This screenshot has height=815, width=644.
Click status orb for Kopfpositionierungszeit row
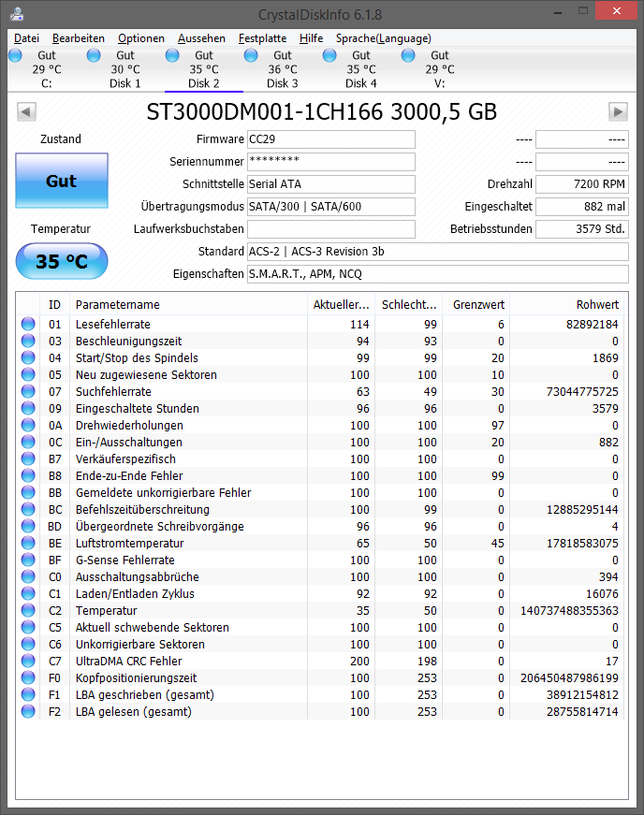(x=28, y=677)
